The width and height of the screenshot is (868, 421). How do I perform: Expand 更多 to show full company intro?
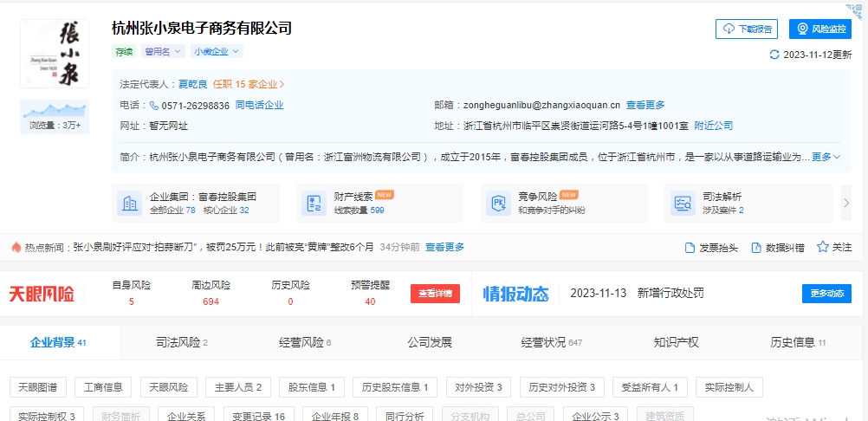tap(826, 157)
